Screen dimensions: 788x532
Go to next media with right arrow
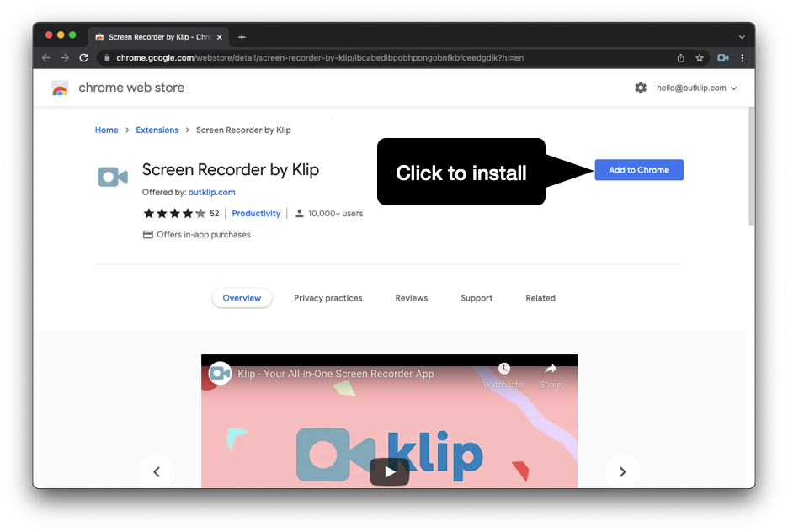click(622, 471)
